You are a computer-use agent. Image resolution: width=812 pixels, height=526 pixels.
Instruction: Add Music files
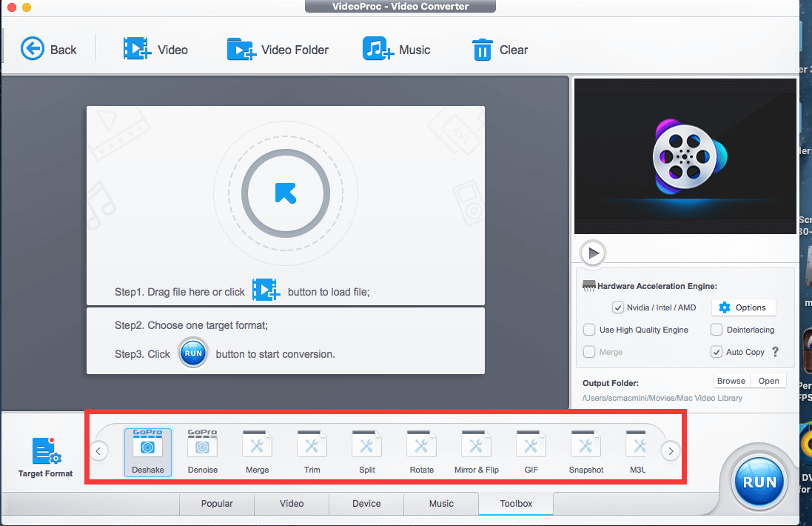click(x=396, y=50)
